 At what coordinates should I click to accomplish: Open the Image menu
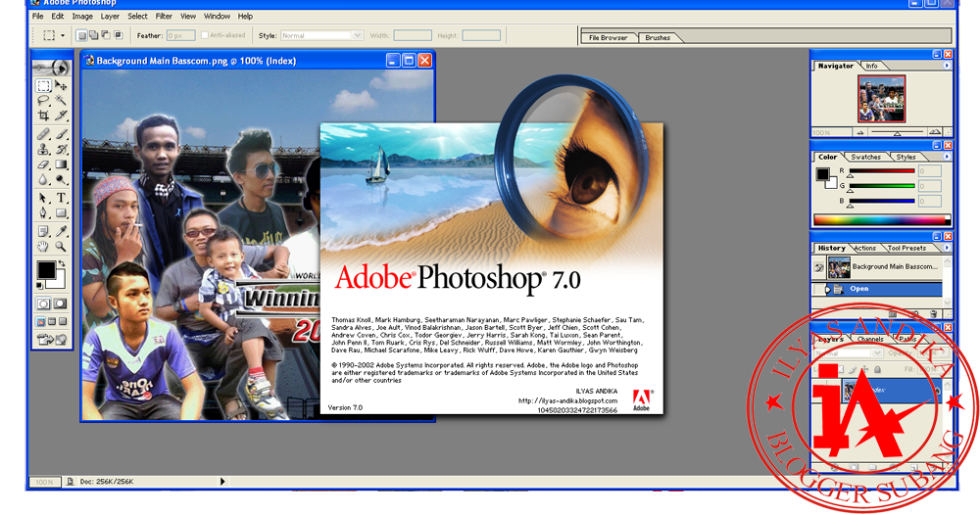(82, 17)
